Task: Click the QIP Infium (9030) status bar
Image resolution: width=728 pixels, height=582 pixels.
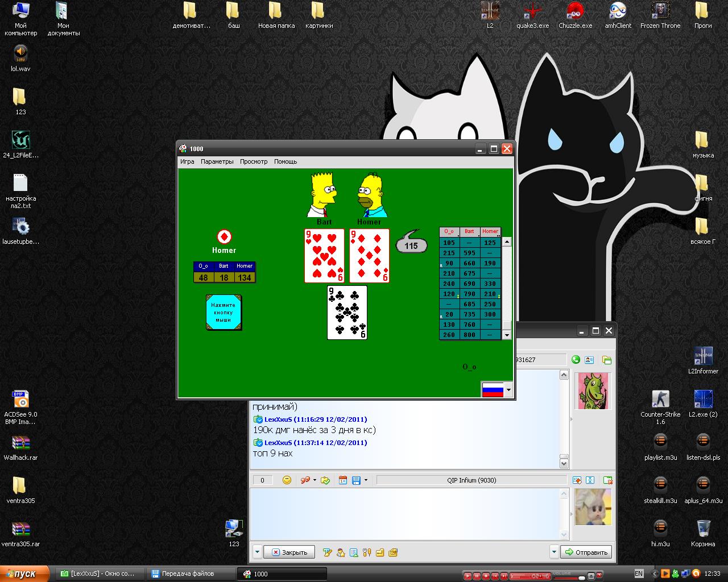Action: click(471, 480)
